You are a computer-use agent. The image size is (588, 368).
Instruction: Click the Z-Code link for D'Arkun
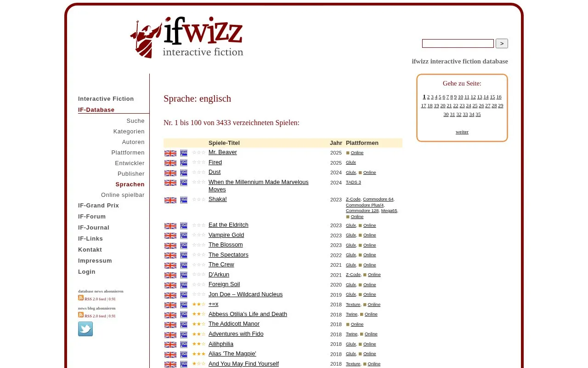(x=353, y=275)
